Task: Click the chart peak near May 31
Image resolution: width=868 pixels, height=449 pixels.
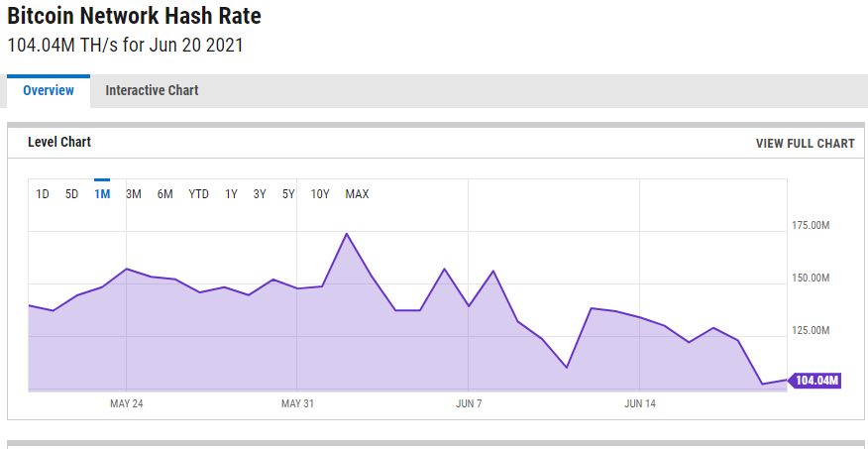Action: pyautogui.click(x=346, y=234)
